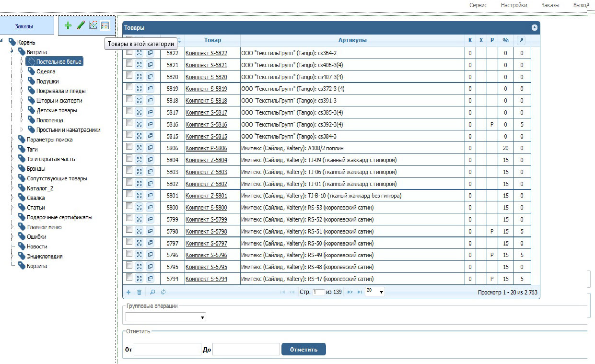595x364 pixels.
Task: Go to next page of products grid
Action: click(350, 292)
